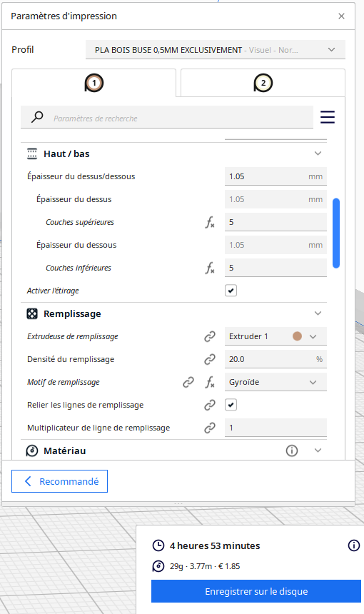
Task: Click Couches supérieures value field
Action: (275, 222)
